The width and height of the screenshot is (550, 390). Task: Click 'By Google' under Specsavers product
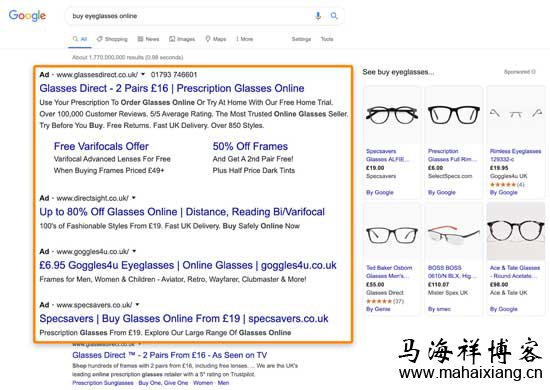tap(380, 192)
